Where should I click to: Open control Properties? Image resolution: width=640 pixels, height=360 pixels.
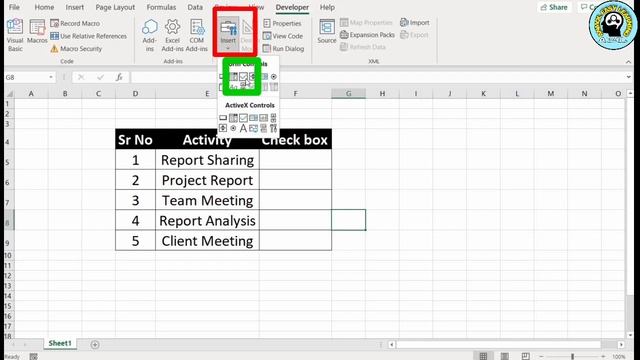click(x=282, y=23)
